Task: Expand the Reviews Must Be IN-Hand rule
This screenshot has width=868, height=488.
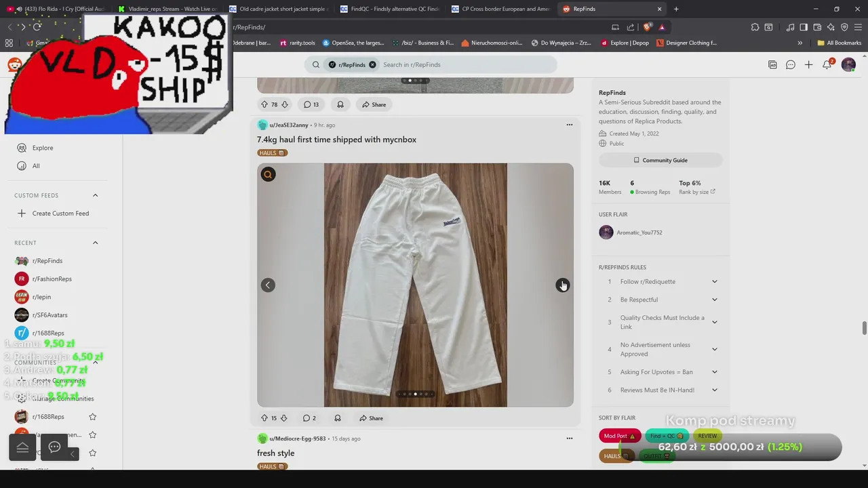Action: 714,390
